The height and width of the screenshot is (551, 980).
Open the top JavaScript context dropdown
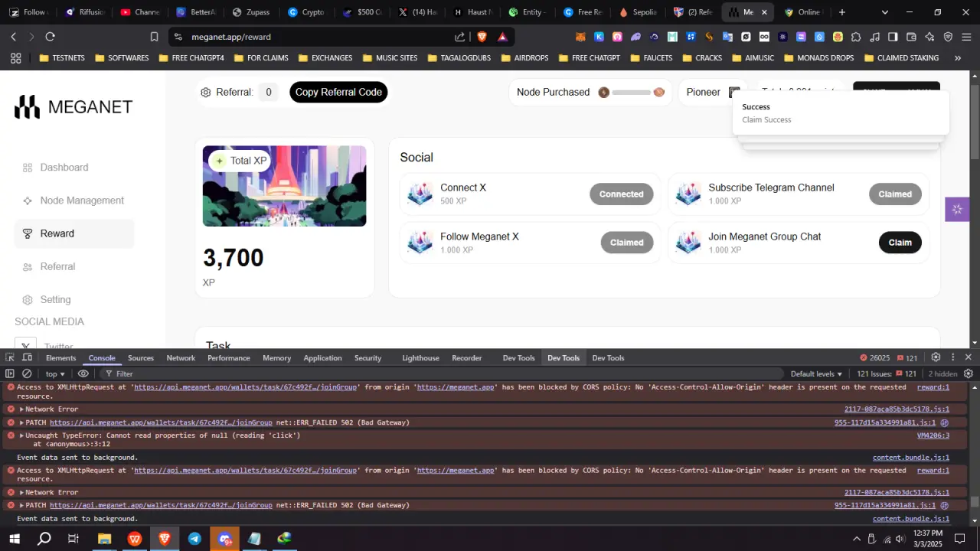coord(55,373)
